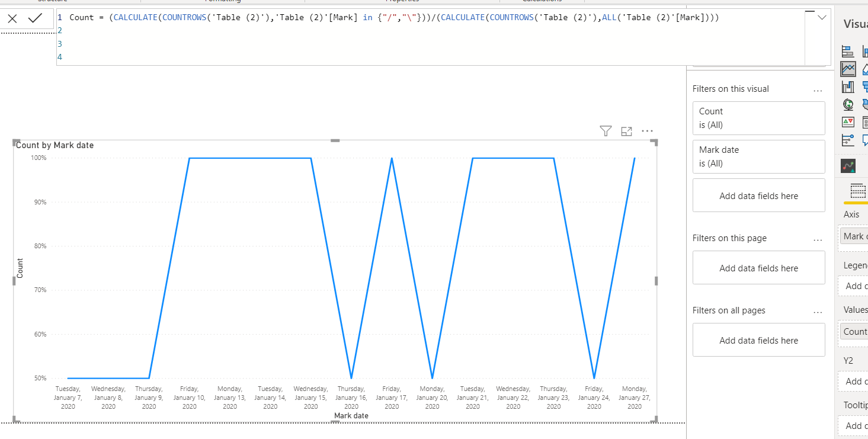Select the slicer visualization icon
The width and height of the screenshot is (868, 439).
click(x=864, y=122)
